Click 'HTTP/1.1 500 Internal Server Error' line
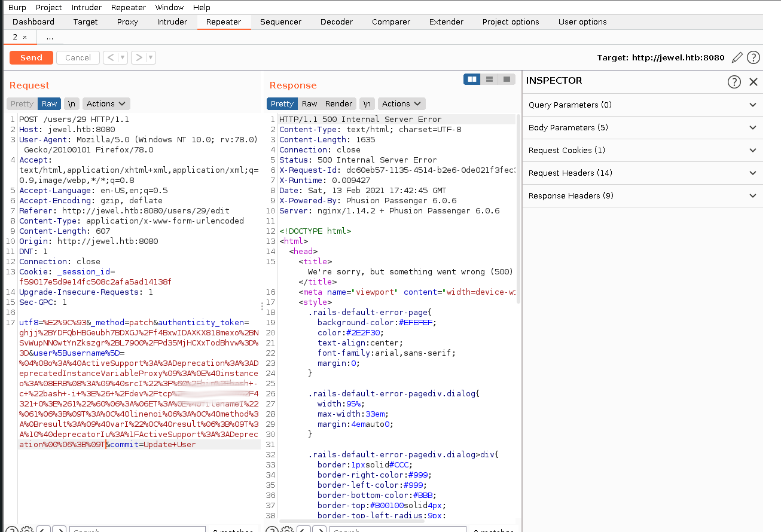Image resolution: width=781 pixels, height=532 pixels. 361,119
